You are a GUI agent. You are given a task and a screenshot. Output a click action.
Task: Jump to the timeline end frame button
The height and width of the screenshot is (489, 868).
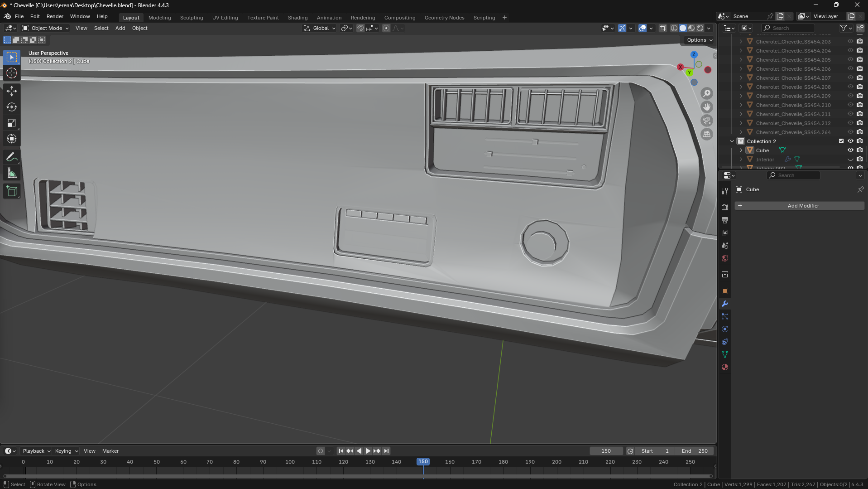(x=386, y=451)
